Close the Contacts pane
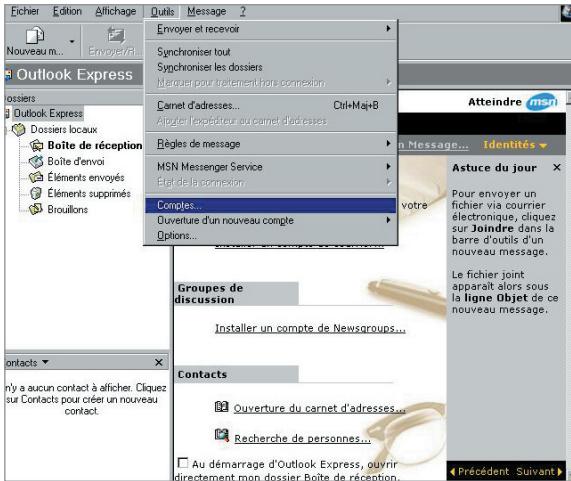Image resolution: width=571 pixels, height=481 pixels. click(x=159, y=362)
